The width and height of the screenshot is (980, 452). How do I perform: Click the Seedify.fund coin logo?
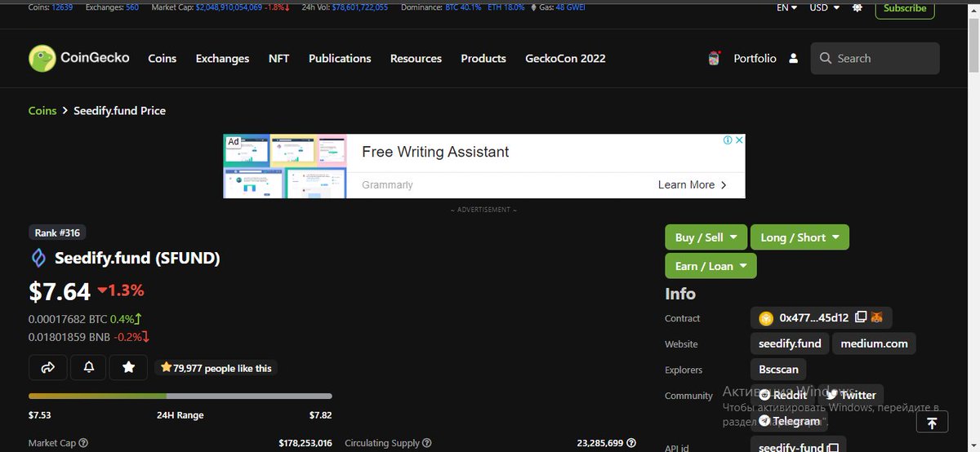(38, 259)
